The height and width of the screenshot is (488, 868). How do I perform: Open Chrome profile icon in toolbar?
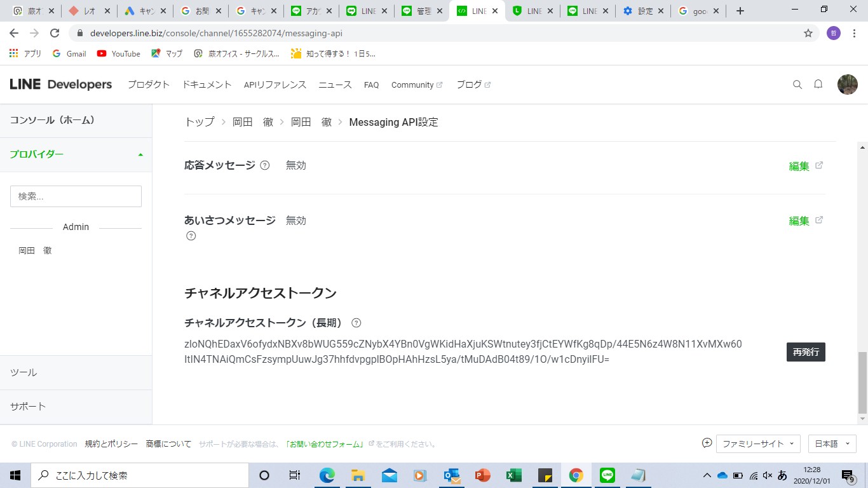pos(834,33)
